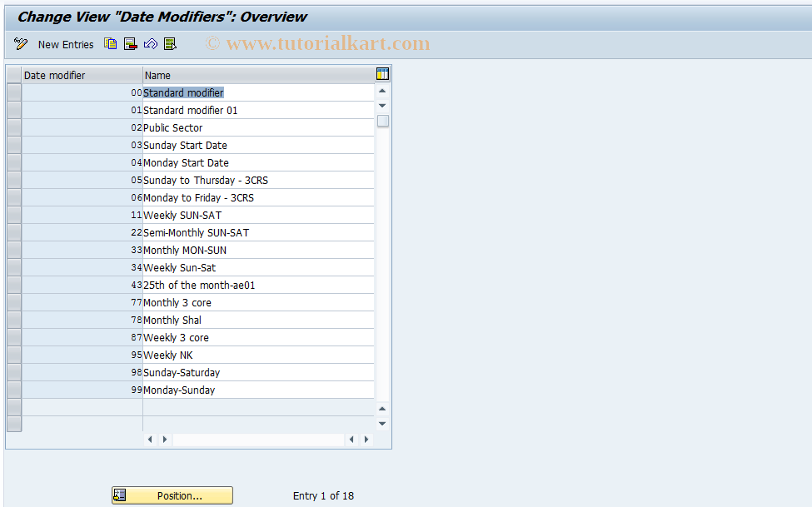Open table column configuration icon
The width and height of the screenshot is (812, 507).
pyautogui.click(x=382, y=74)
